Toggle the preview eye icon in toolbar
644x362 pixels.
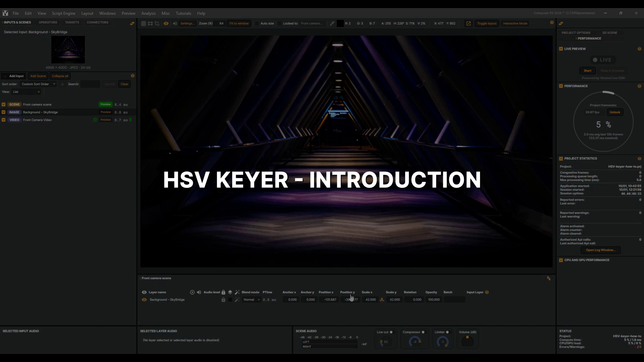(166, 23)
